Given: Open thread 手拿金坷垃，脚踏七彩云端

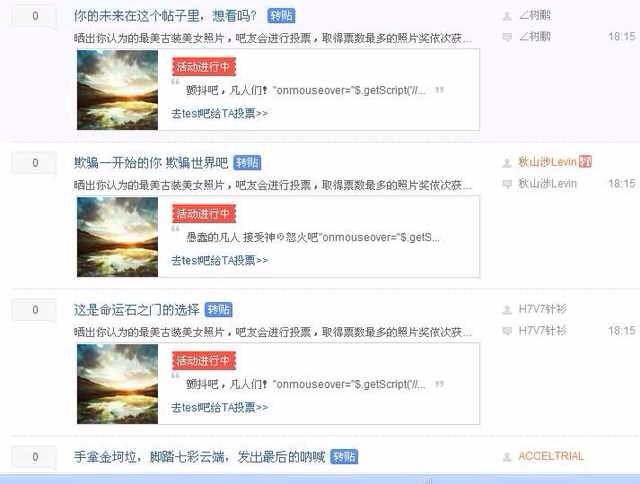Looking at the screenshot, I should pyautogui.click(x=199, y=457).
